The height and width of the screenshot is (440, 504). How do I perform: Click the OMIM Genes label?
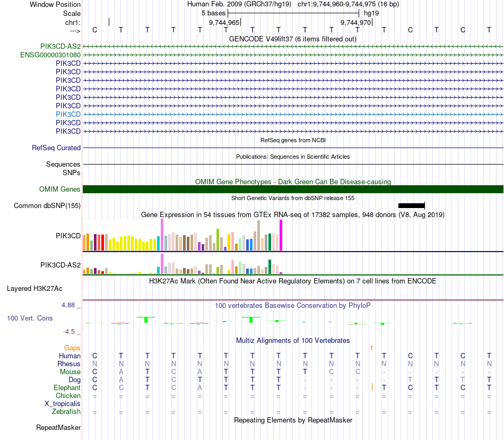[60, 189]
